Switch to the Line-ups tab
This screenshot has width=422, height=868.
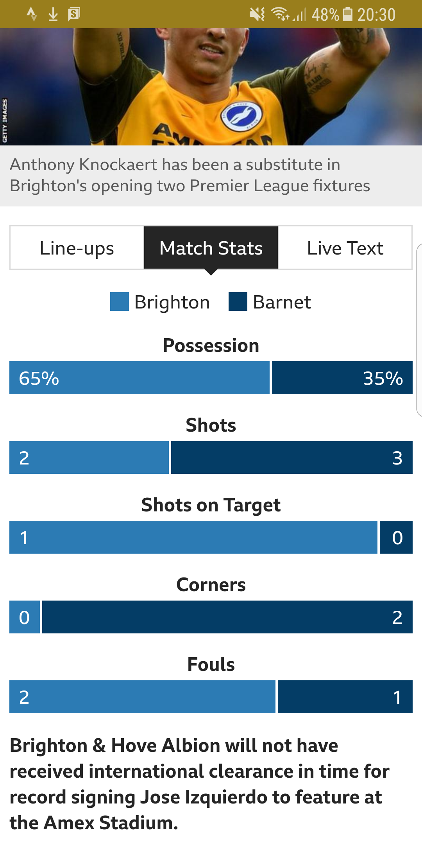77,248
